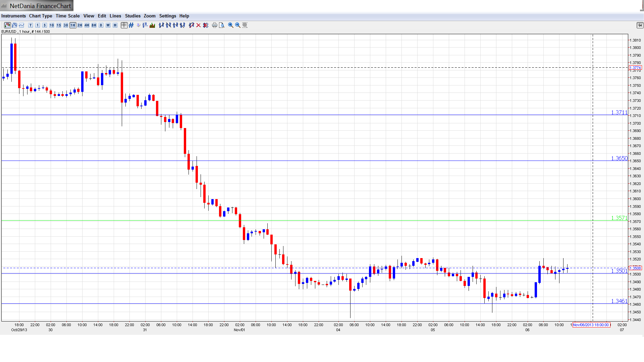The width and height of the screenshot is (644, 362).
Task: Open Time Scale menu
Action: tap(67, 16)
